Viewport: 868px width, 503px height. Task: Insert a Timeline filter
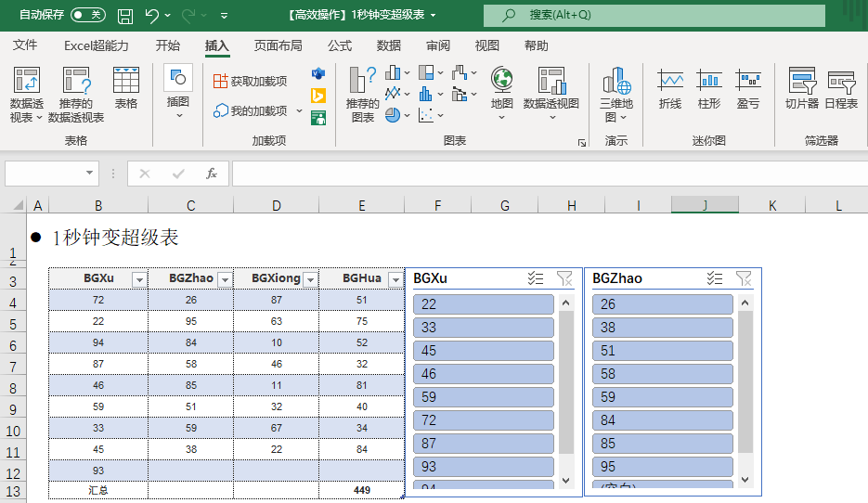pos(841,88)
